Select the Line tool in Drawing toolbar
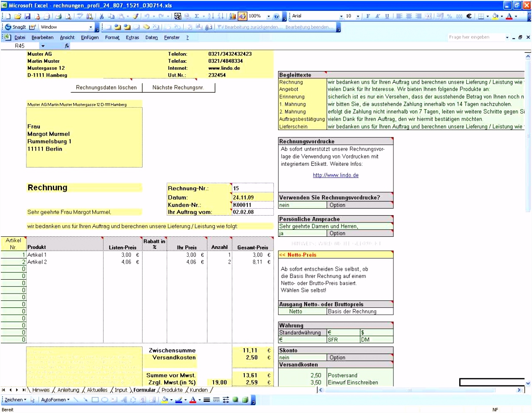 77,400
